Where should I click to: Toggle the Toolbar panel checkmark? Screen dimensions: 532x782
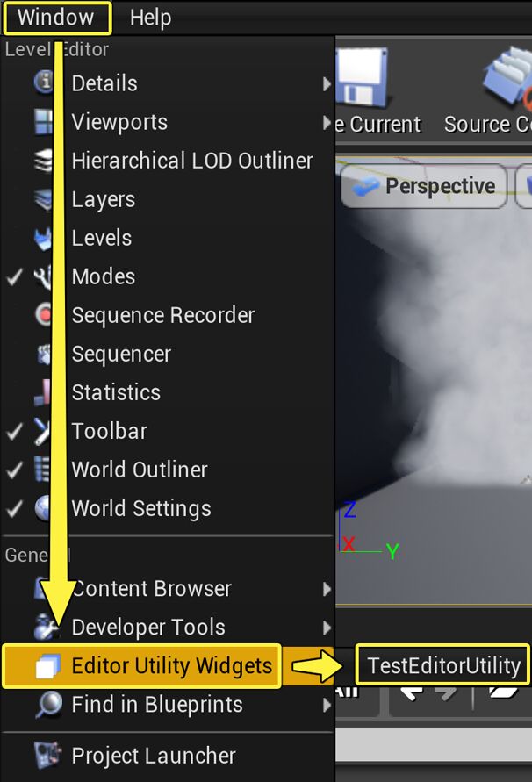tap(15, 432)
